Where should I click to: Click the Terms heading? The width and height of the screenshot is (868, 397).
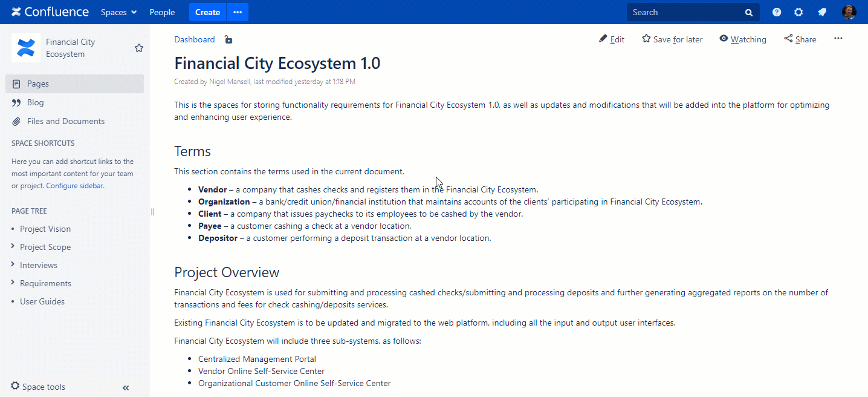(192, 151)
